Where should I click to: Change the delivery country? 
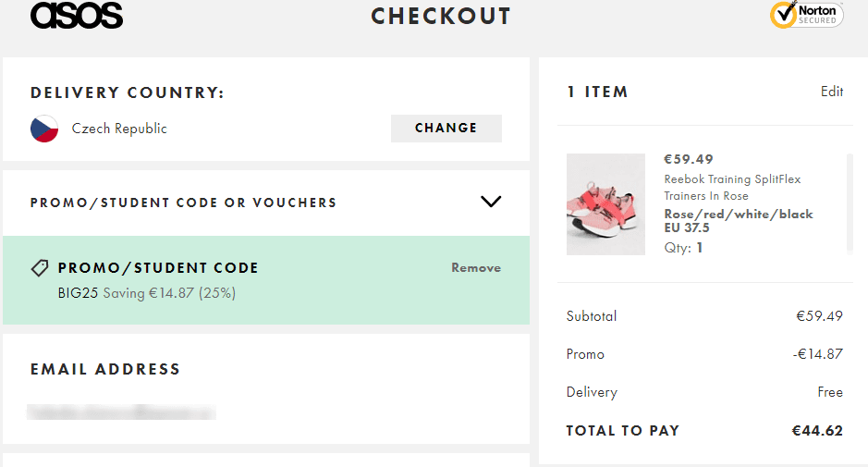[x=446, y=128]
